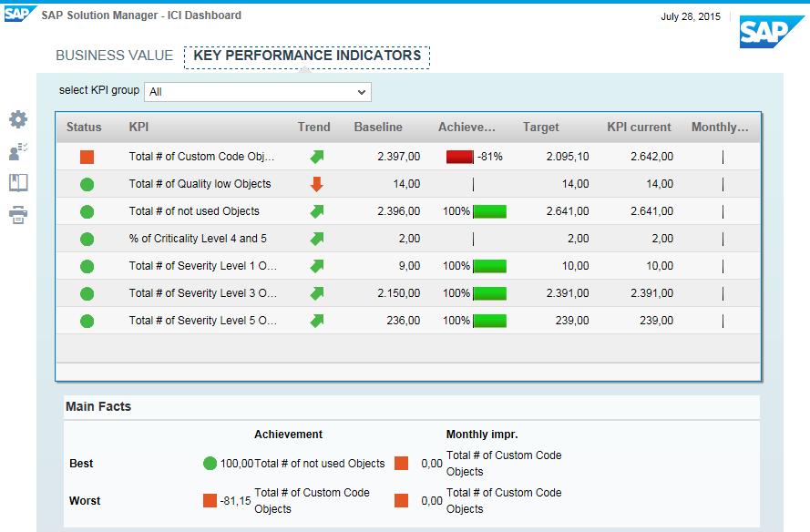This screenshot has width=810, height=532.
Task: Click the Main Facts heading
Action: (x=98, y=406)
